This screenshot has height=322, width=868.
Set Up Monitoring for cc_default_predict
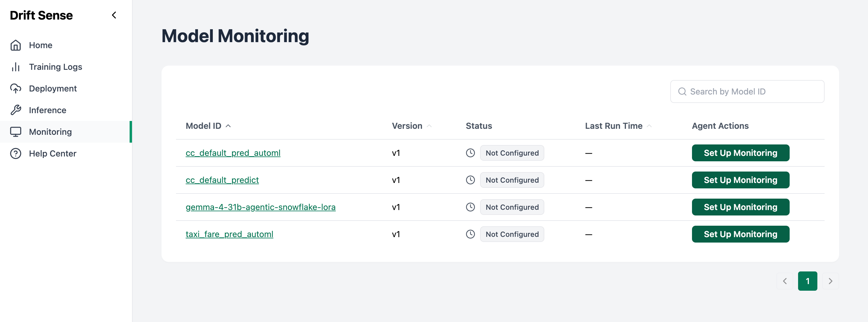(x=740, y=180)
